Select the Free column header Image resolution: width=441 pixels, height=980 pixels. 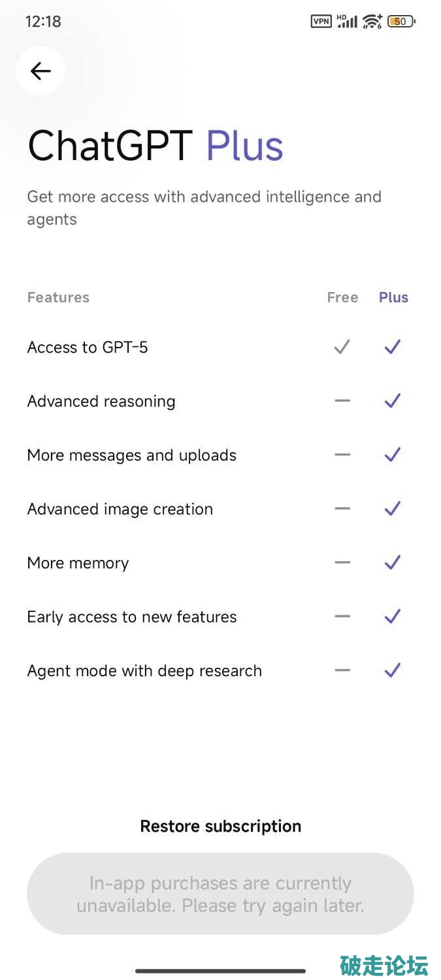[342, 297]
